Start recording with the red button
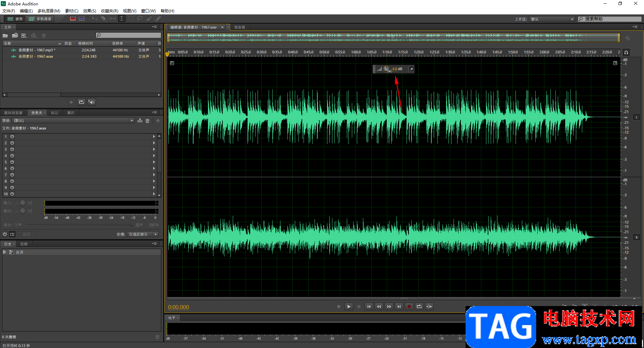644x348 pixels. pos(409,306)
